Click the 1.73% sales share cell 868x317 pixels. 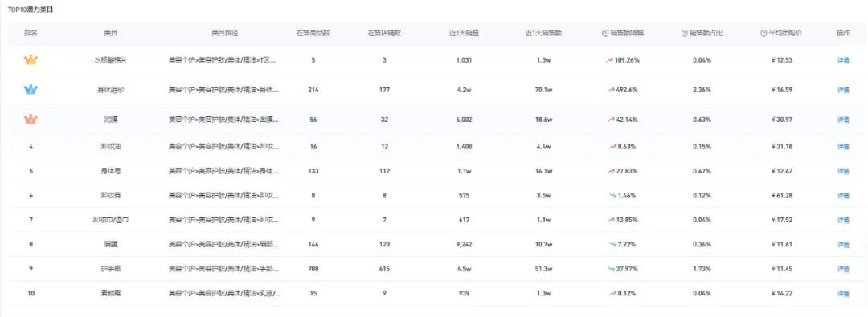[x=702, y=269]
